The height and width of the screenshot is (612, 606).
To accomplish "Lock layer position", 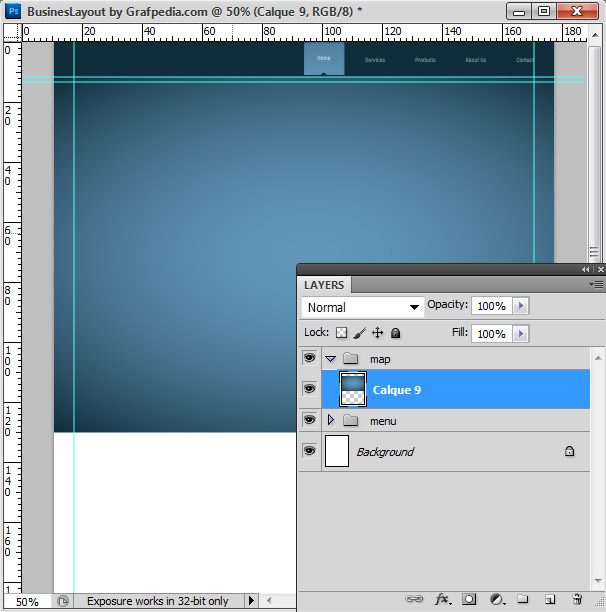I will click(x=377, y=333).
